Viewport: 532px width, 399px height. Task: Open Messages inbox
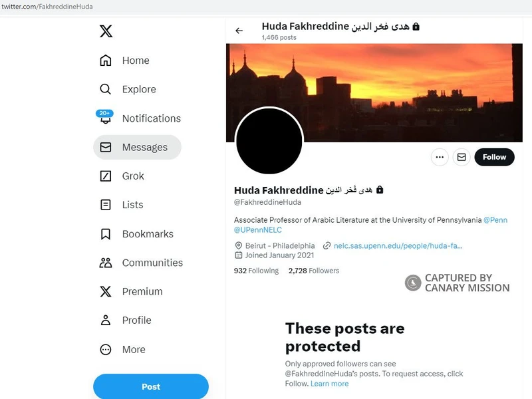coord(141,147)
